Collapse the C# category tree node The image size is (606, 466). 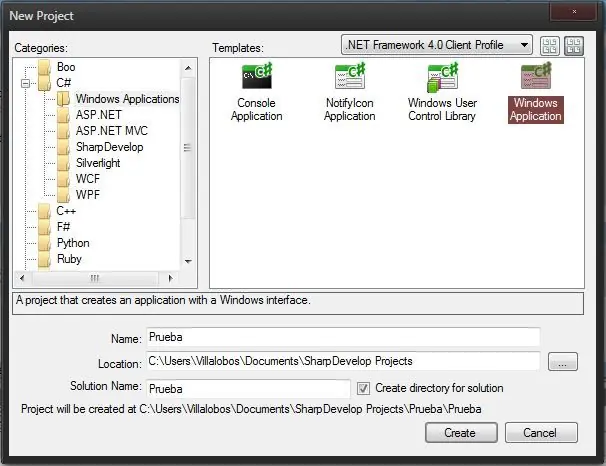[26, 83]
